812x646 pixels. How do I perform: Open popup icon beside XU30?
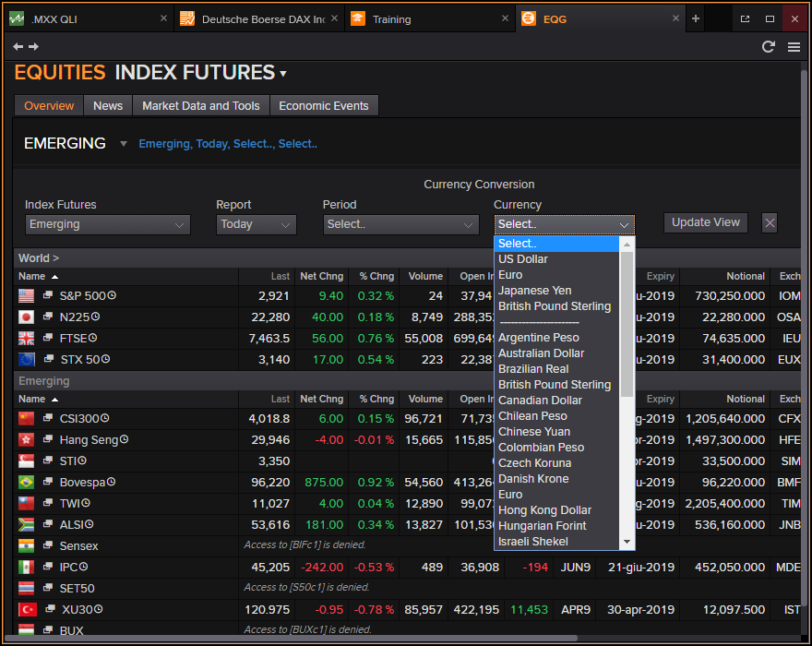[x=50, y=609]
